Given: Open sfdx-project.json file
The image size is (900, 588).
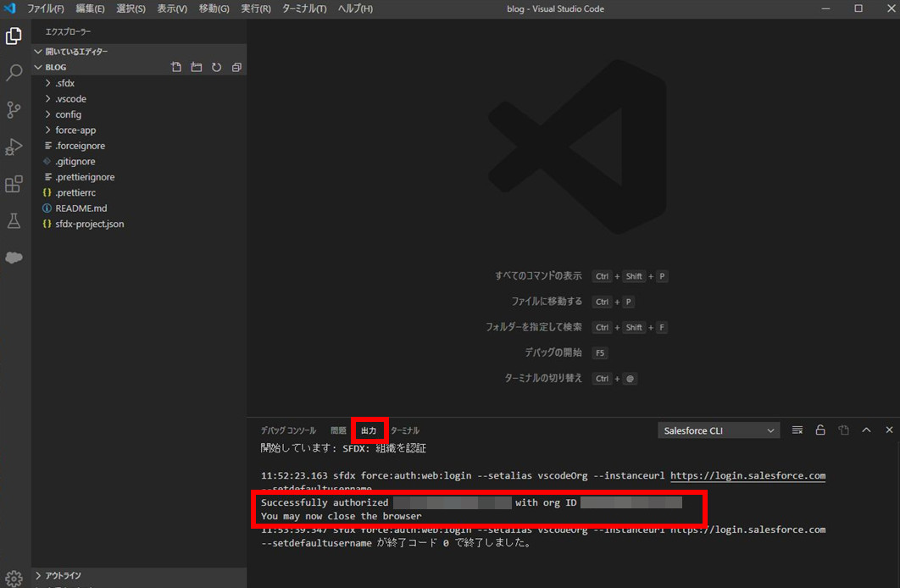Looking at the screenshot, I should (x=90, y=224).
